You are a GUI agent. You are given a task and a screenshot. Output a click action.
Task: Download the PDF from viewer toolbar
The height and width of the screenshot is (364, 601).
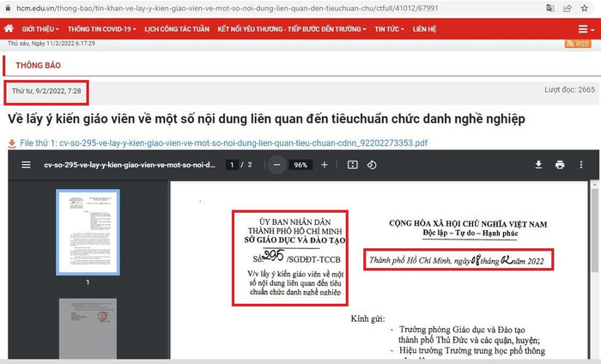[x=538, y=165]
